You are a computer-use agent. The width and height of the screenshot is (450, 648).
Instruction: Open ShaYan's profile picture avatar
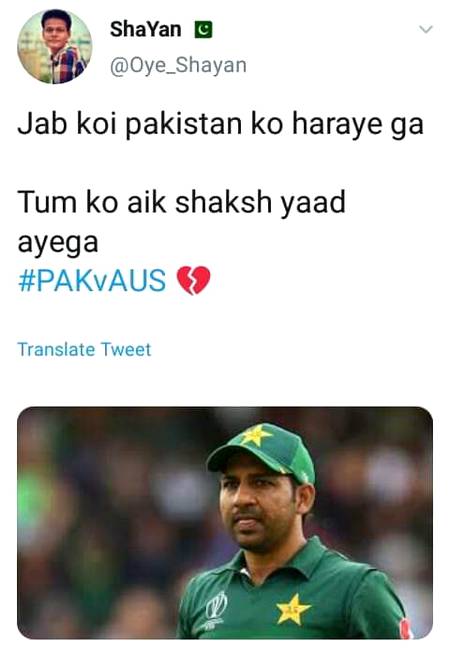[55, 46]
